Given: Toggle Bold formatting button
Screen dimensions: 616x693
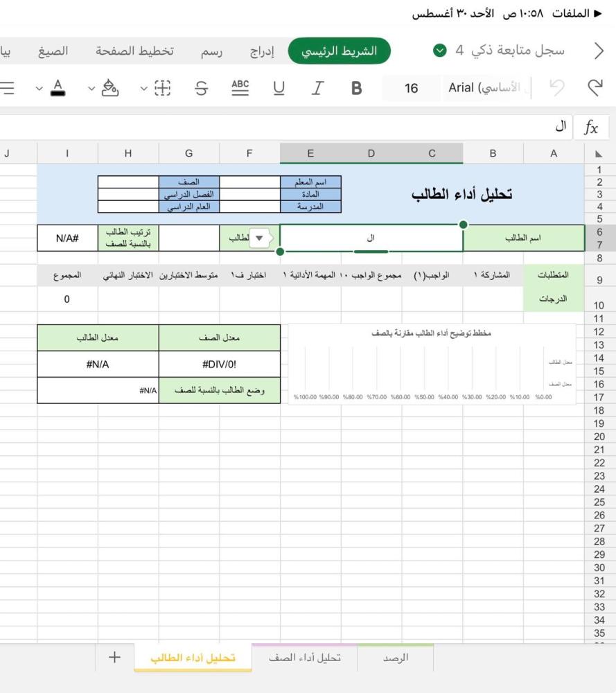Looking at the screenshot, I should coord(357,88).
